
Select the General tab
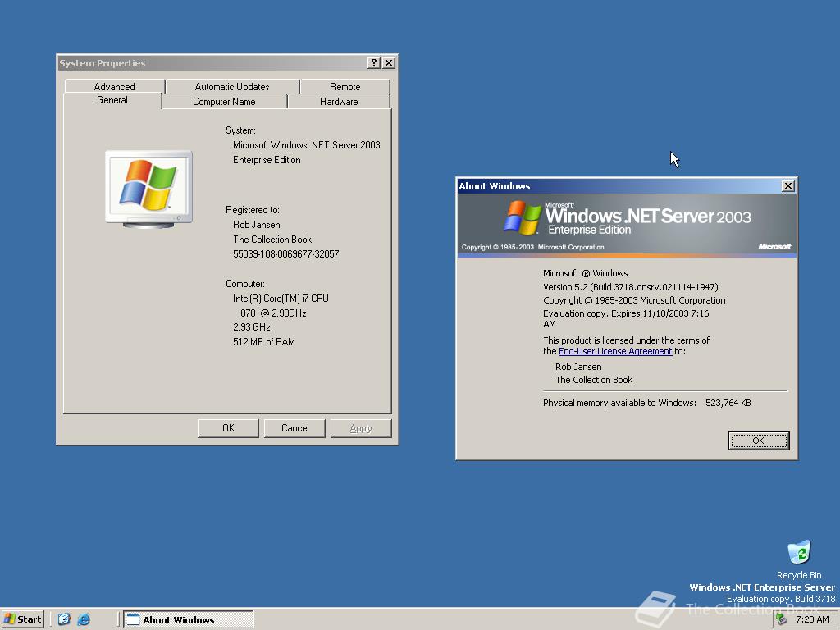pyautogui.click(x=112, y=100)
